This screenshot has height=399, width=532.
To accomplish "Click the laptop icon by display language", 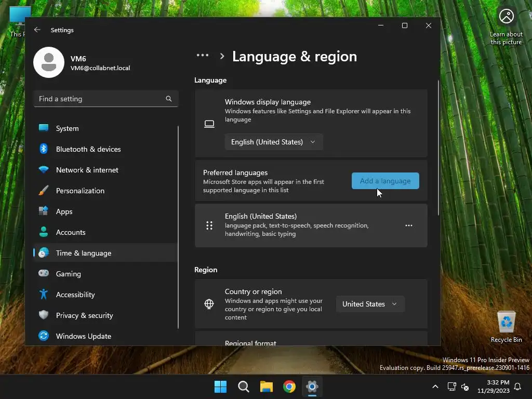I will (x=209, y=124).
